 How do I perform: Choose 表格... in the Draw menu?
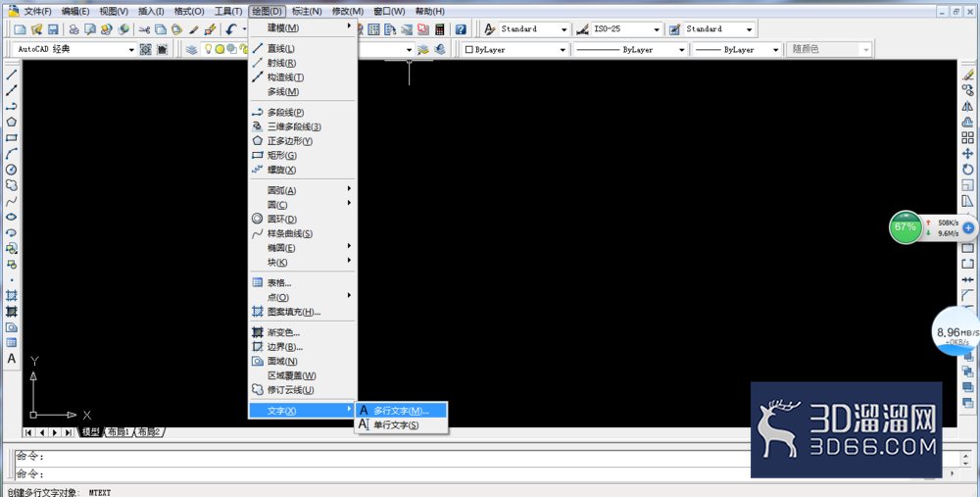(x=303, y=282)
